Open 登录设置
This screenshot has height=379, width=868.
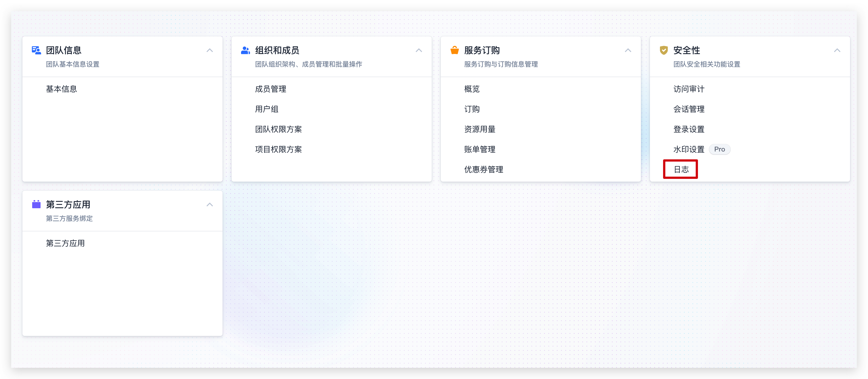click(689, 129)
